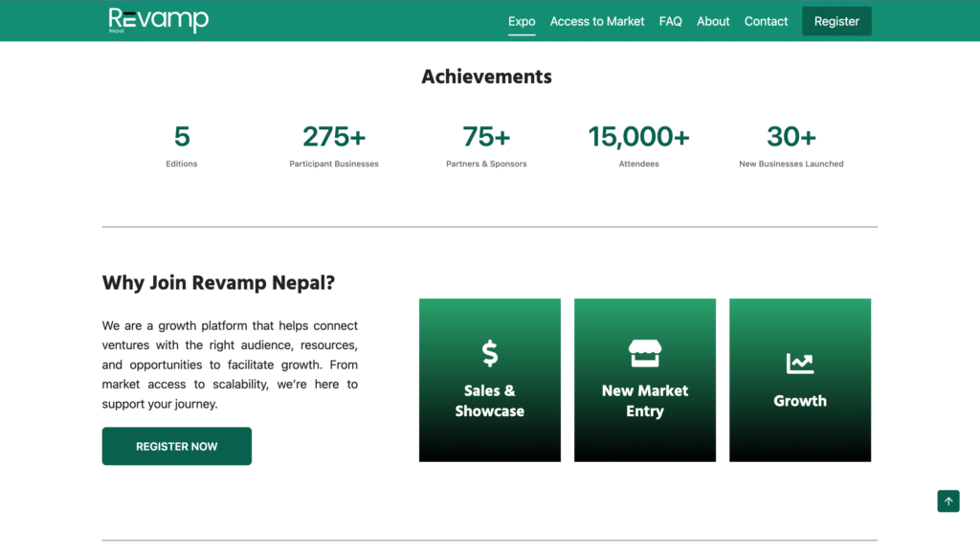Click the Achievements heading
The width and height of the screenshot is (980, 553).
(x=486, y=77)
